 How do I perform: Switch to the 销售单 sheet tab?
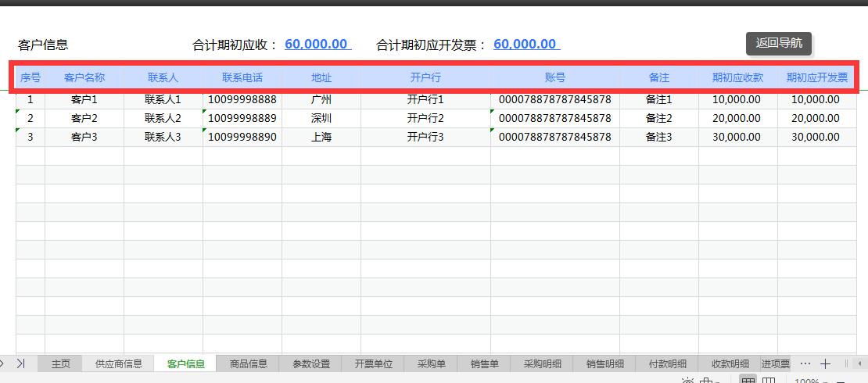[484, 363]
